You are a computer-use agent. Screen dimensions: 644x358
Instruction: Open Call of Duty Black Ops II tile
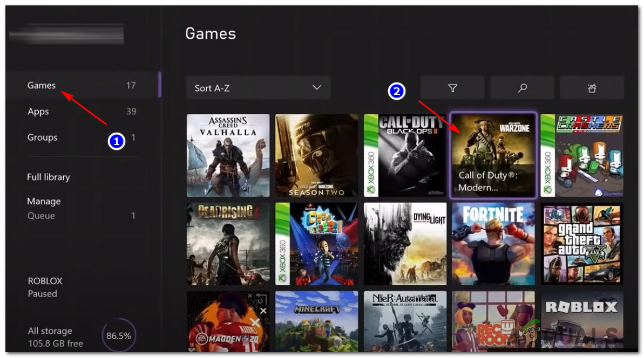(405, 155)
